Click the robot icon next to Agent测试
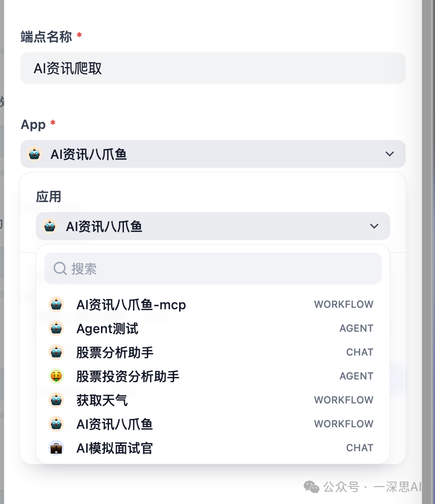This screenshot has width=435, height=504. tap(56, 328)
